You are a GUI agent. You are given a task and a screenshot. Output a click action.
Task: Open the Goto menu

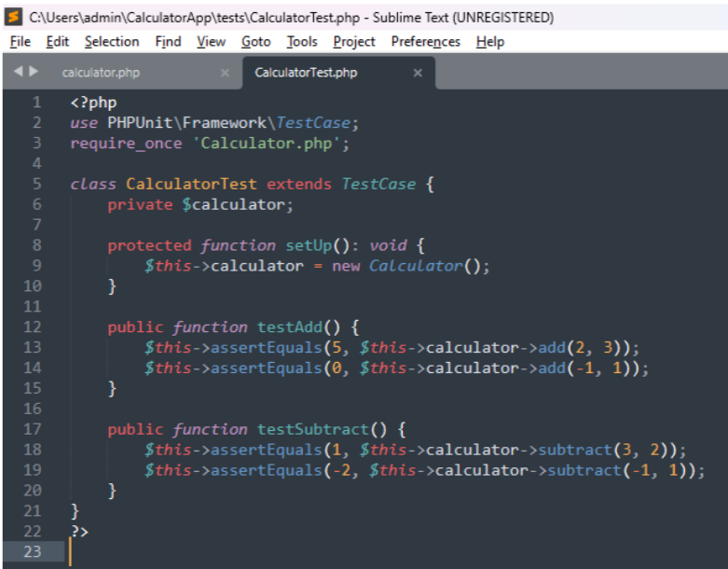(x=255, y=41)
